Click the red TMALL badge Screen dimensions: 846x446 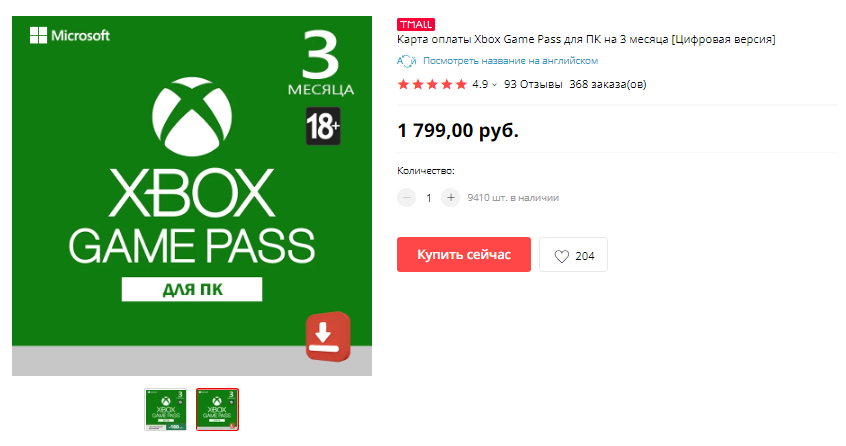point(416,24)
